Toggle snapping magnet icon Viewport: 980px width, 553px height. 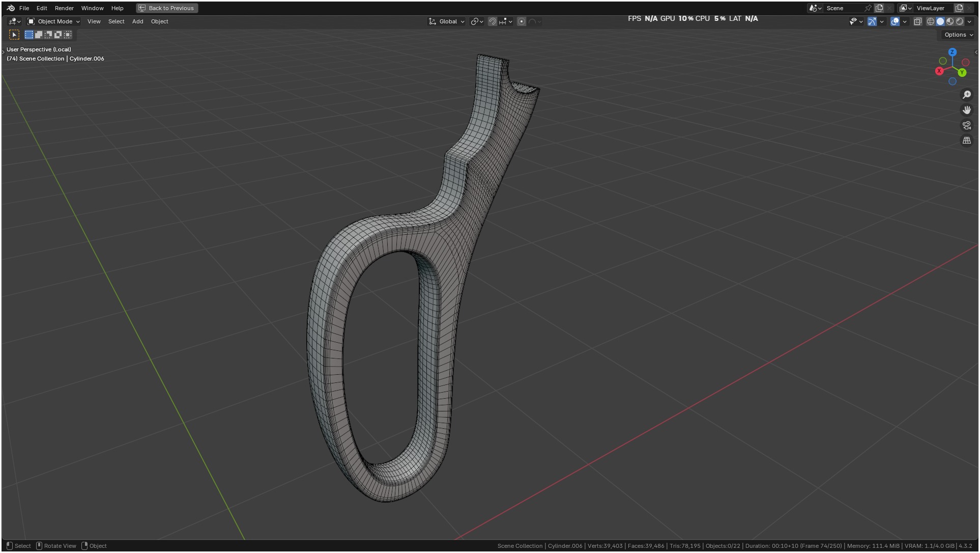click(492, 21)
